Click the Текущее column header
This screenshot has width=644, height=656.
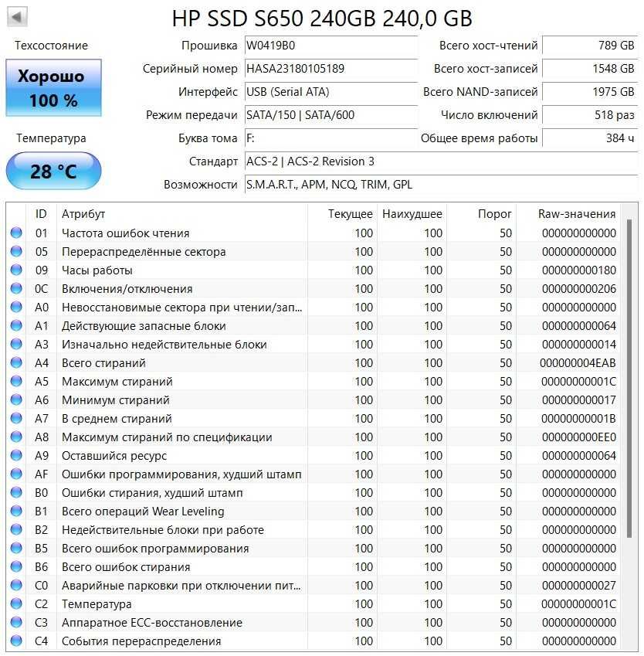coord(343,214)
